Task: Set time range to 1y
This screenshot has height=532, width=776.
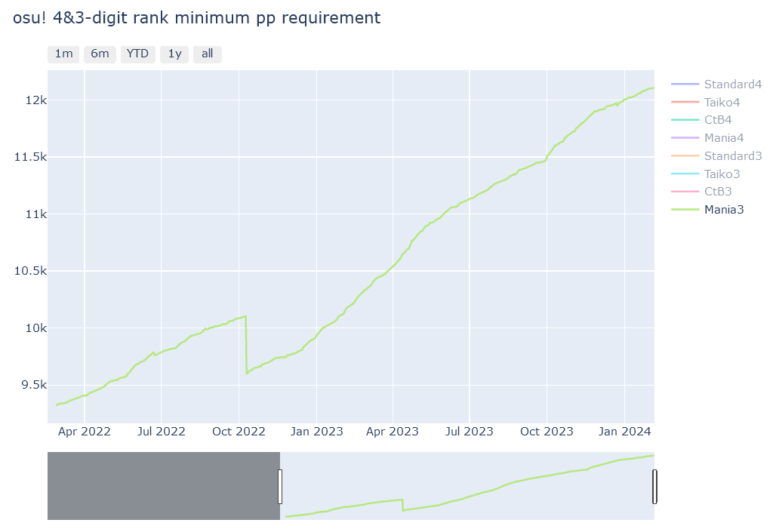Action: pos(174,54)
